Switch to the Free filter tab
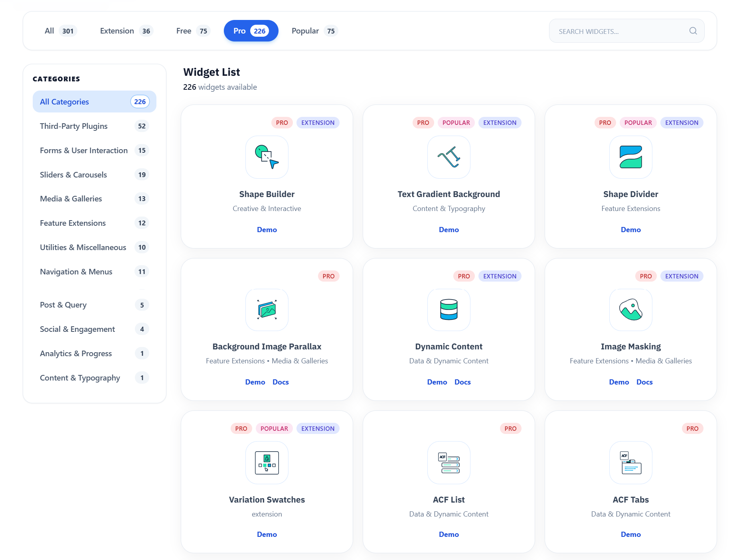The width and height of the screenshot is (737, 560). tap(193, 31)
